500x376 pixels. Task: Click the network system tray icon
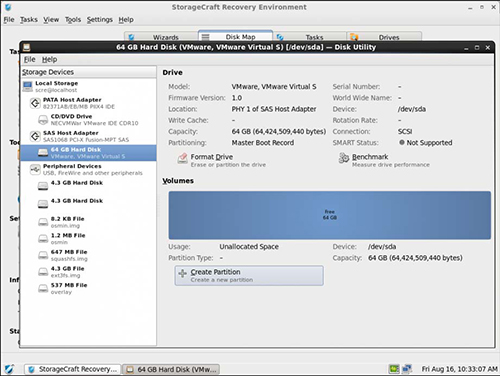407,369
